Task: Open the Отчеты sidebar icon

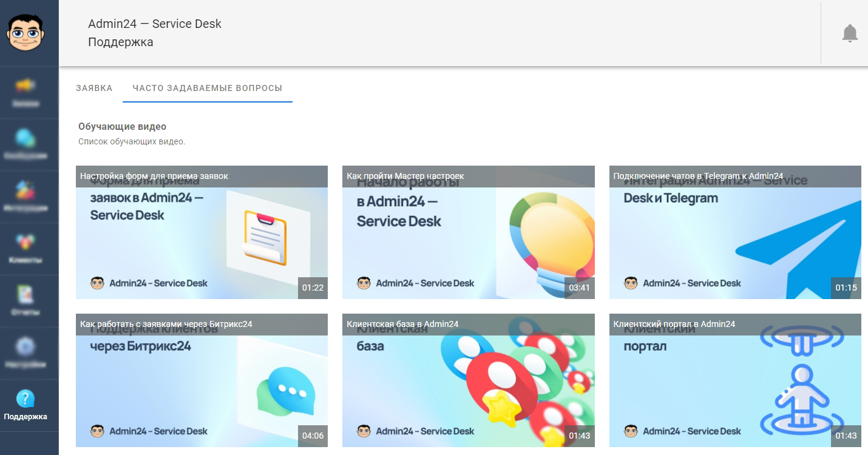Action: coord(25,294)
